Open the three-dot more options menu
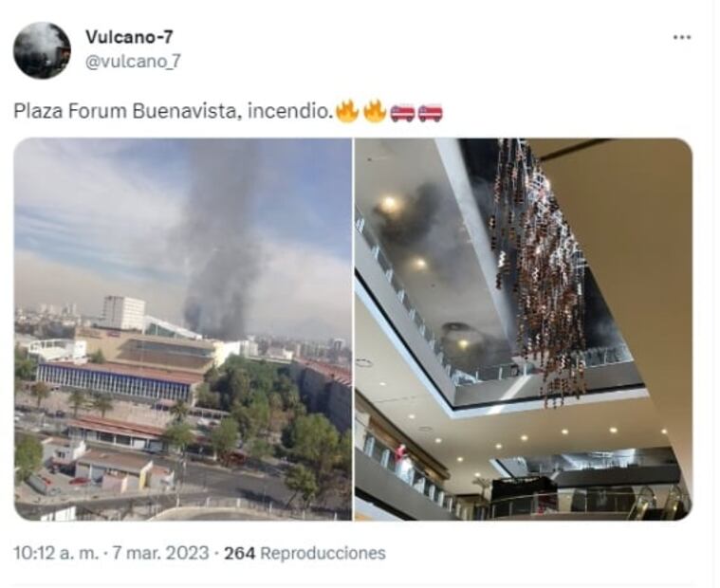 682,38
